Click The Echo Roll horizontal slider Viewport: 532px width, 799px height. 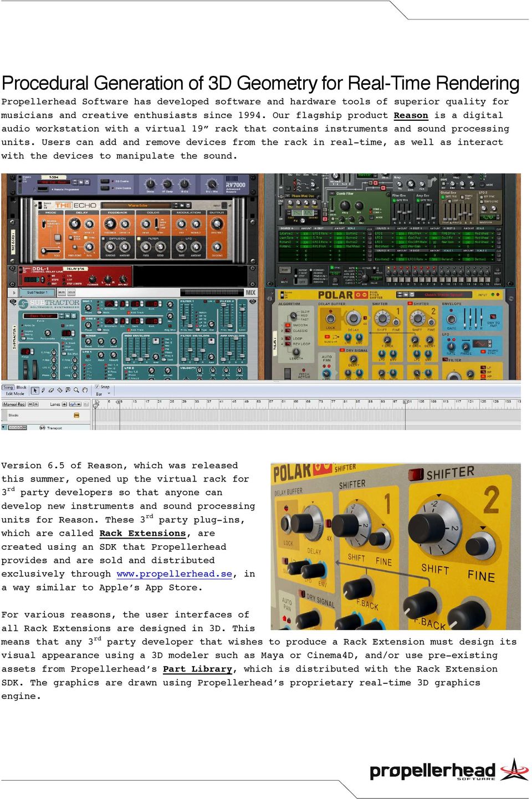click(50, 250)
